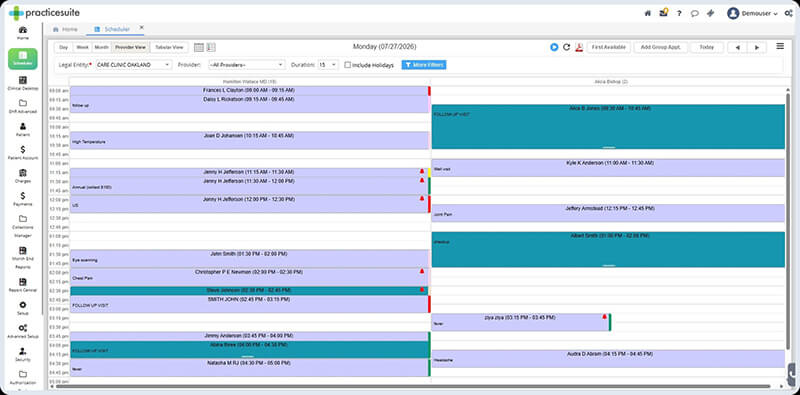Expand the Demouser account menu
This screenshot has width=800, height=395.
point(753,13)
